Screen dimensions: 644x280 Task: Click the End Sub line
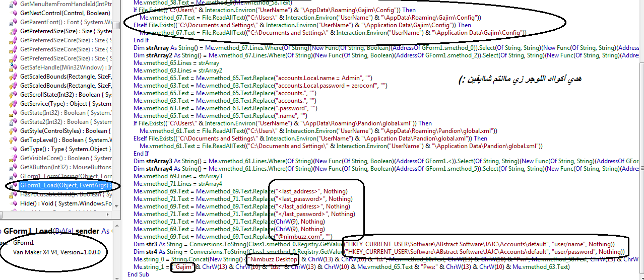click(139, 274)
